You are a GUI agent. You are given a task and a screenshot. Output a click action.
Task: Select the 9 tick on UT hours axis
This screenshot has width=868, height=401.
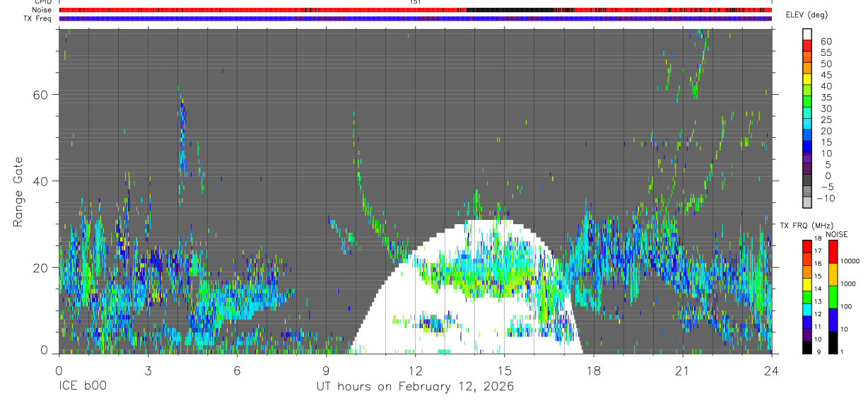[326, 371]
